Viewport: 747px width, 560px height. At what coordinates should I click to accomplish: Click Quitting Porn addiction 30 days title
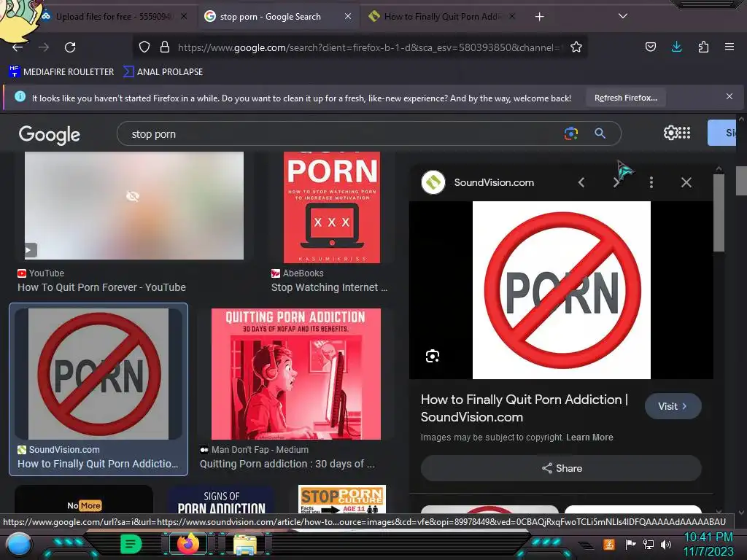[287, 464]
